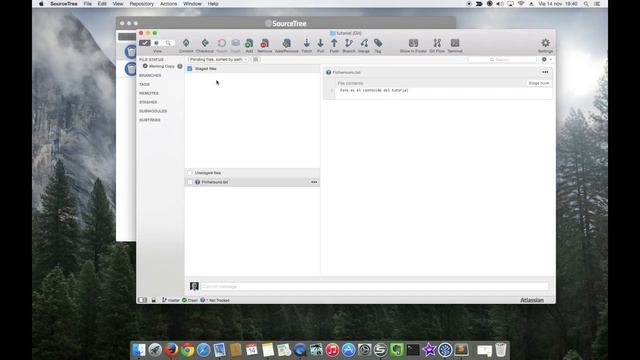Open the Actions menu

coord(169,4)
